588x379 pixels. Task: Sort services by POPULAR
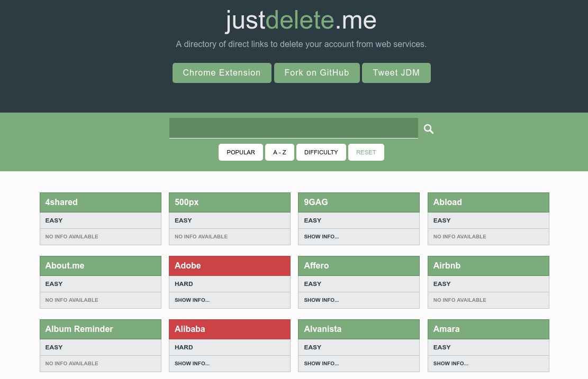point(241,152)
